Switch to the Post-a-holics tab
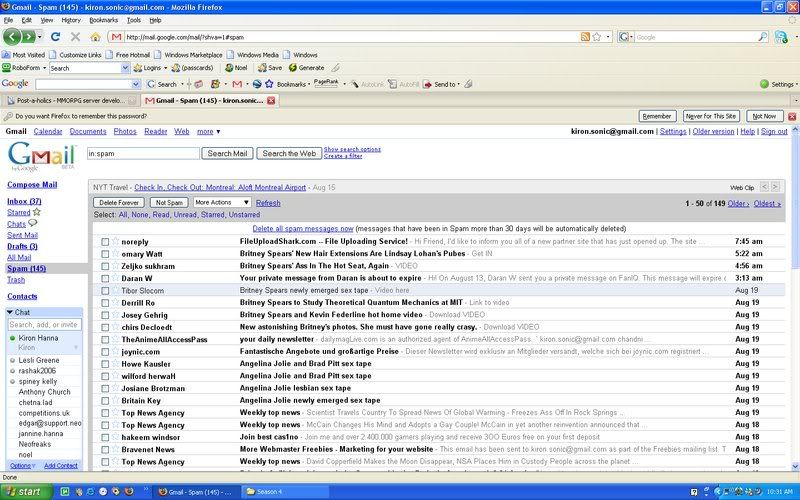Viewport: 800px width, 500px height. 70,100
